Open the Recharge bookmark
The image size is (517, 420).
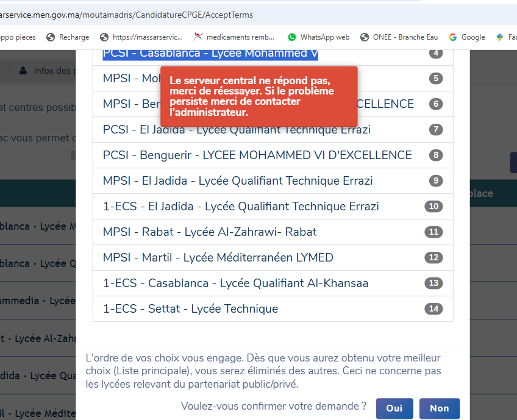[x=68, y=37]
